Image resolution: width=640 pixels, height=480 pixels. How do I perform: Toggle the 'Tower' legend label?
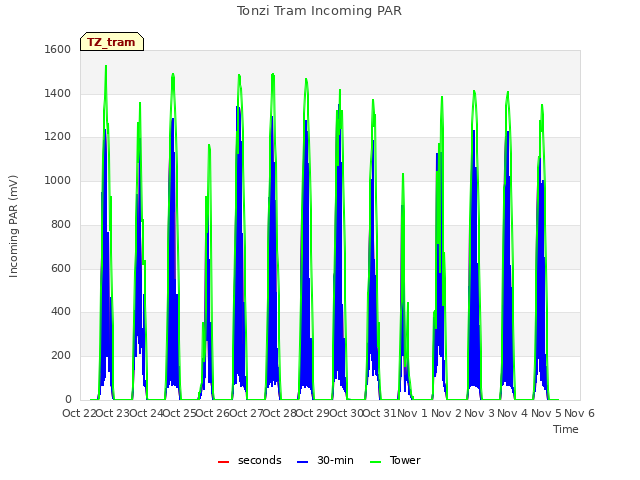tap(405, 460)
